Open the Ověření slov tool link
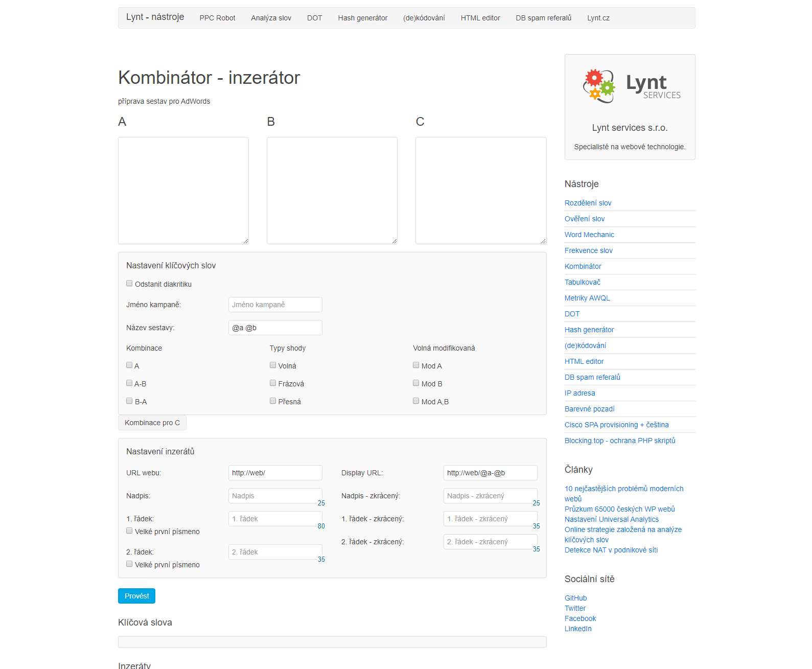The image size is (812, 669). pyautogui.click(x=585, y=219)
